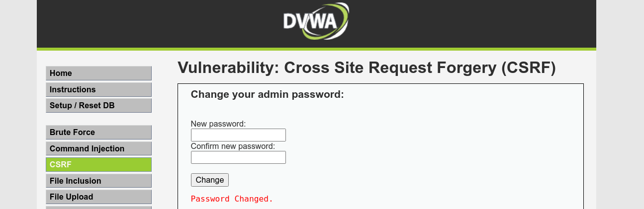Open the File Upload menu item
644x209 pixels.
[x=98, y=197]
